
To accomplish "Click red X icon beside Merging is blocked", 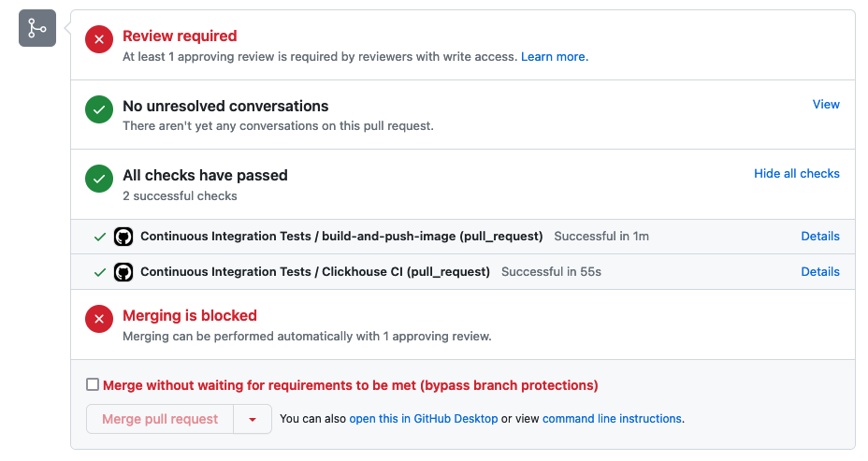I will point(99,320).
